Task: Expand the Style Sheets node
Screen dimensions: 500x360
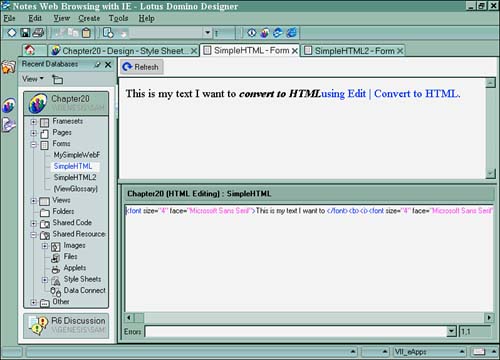Action: tap(45, 280)
